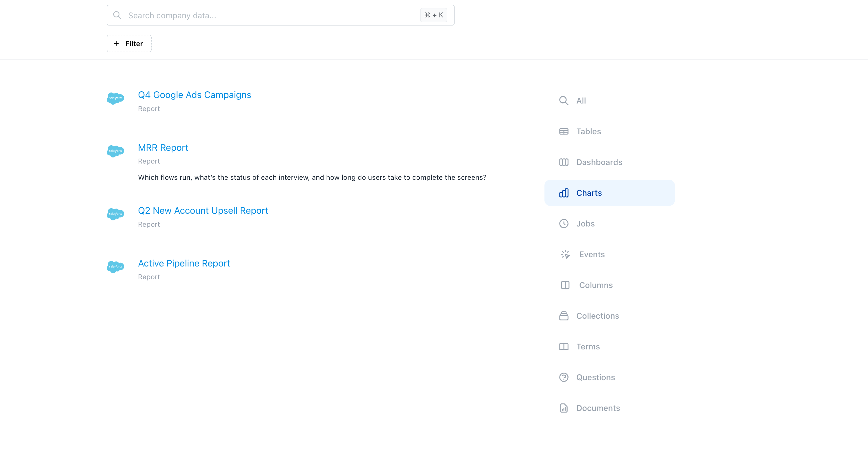The image size is (868, 457).
Task: Click the Terms book icon
Action: click(563, 347)
